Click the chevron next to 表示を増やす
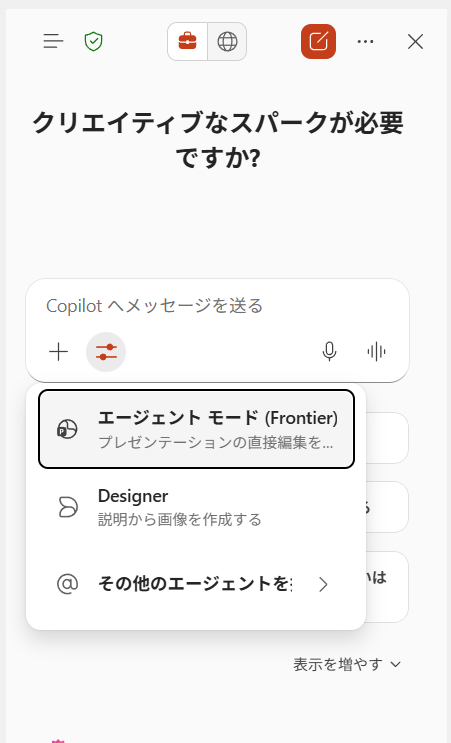The width and height of the screenshot is (451, 743). pyautogui.click(x=396, y=665)
